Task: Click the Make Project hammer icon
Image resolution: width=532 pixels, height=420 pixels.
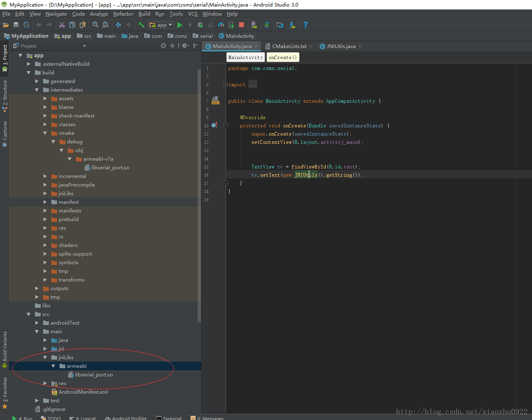Action: (141, 25)
